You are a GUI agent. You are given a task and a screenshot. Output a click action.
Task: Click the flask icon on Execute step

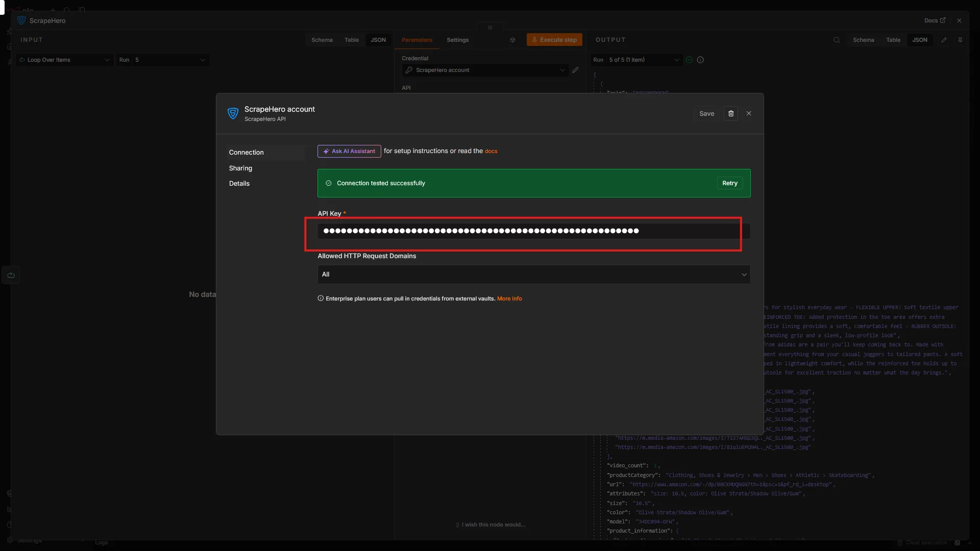pos(534,40)
